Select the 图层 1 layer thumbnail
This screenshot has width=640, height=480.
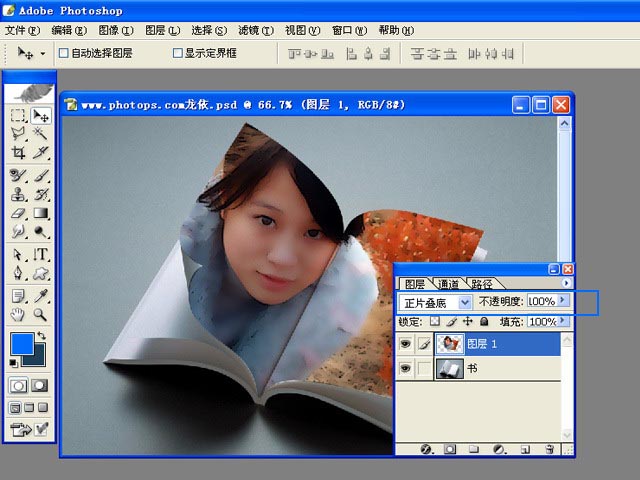(447, 345)
